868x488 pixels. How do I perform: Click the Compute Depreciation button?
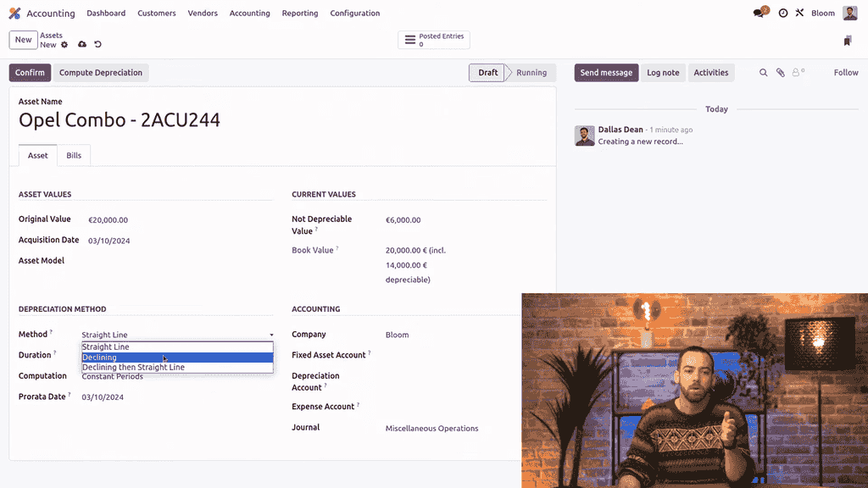[x=101, y=73]
